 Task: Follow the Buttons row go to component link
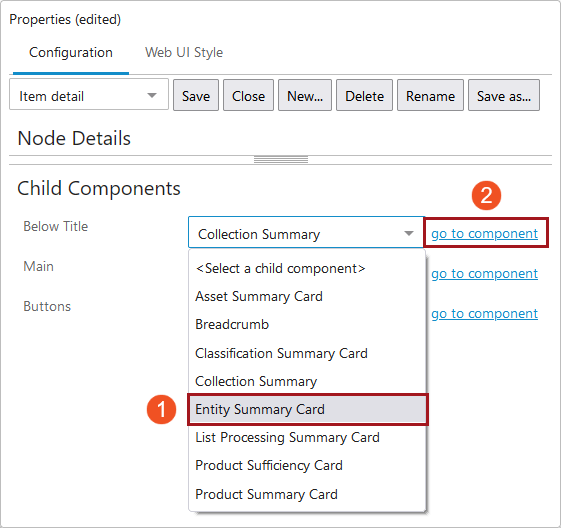tap(484, 314)
